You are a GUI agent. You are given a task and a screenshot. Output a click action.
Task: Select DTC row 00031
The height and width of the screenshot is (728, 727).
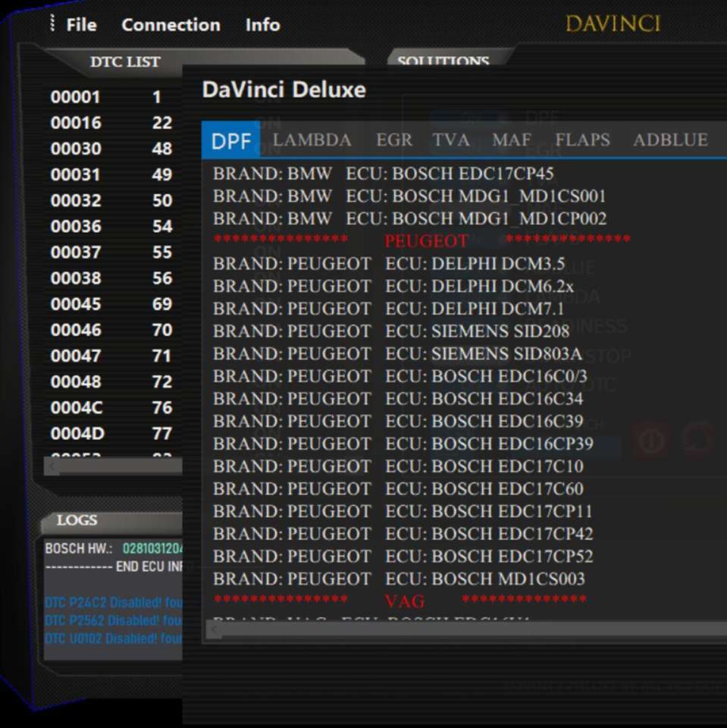click(111, 174)
